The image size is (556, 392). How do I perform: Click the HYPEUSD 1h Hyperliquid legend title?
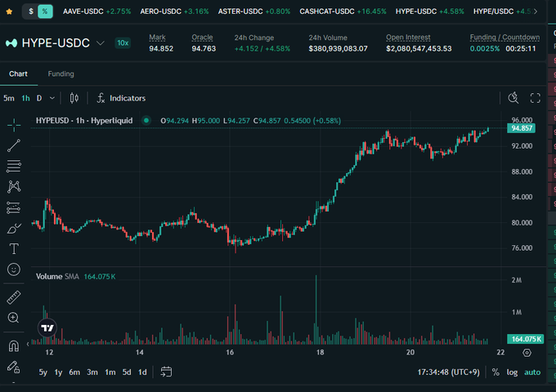tap(84, 121)
